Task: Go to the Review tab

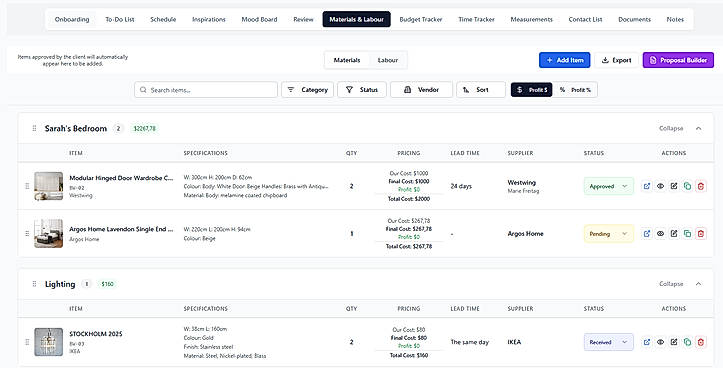Action: [303, 19]
